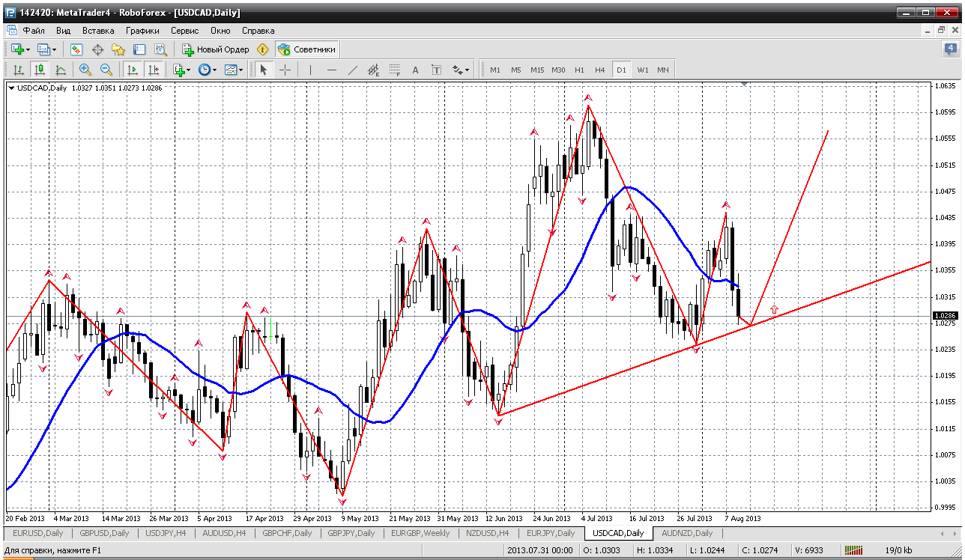Viewport: 965px width, 560px height.
Task: Open the Indicators list dropdown
Action: (181, 70)
